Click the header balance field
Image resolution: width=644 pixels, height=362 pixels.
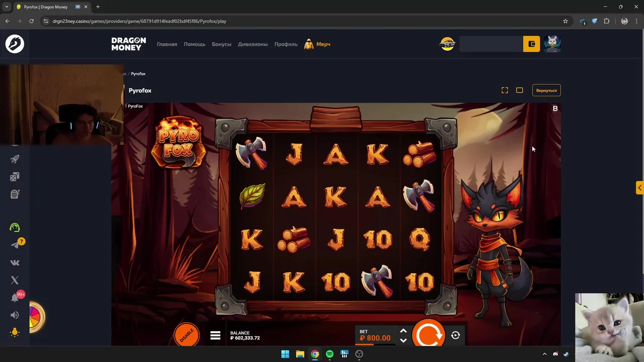coord(491,44)
